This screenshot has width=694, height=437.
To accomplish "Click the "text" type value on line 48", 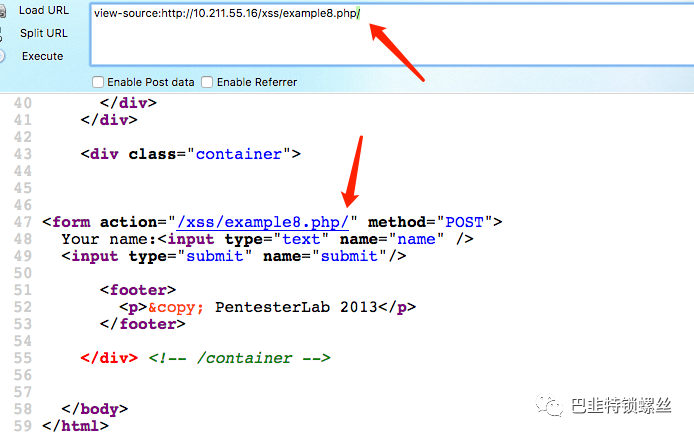I will pos(301,239).
